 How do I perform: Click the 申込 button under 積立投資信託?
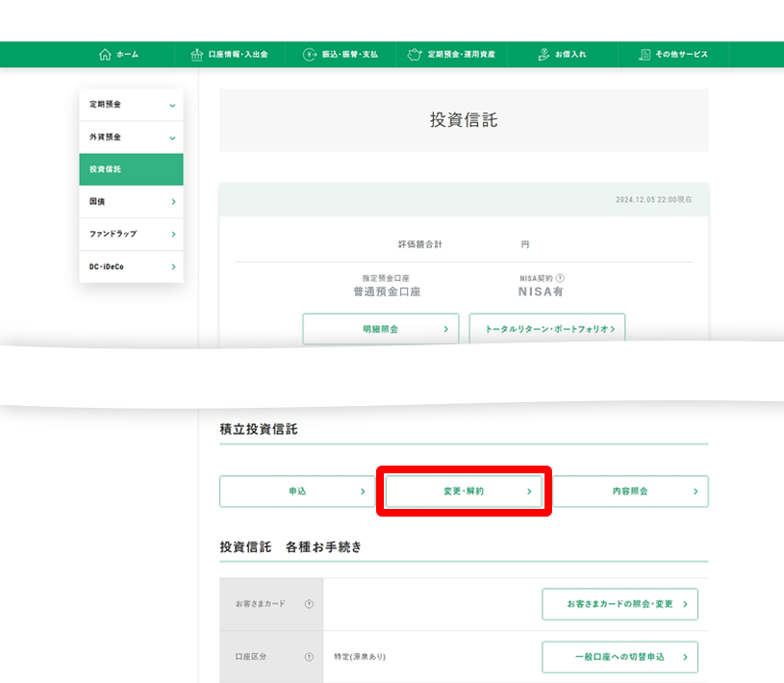tap(297, 492)
